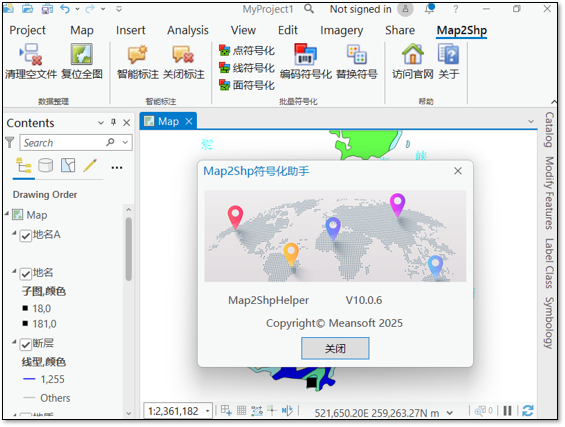This screenshot has height=427, width=565.
Task: Click the black square symbol for 181,0
Action: coord(25,324)
